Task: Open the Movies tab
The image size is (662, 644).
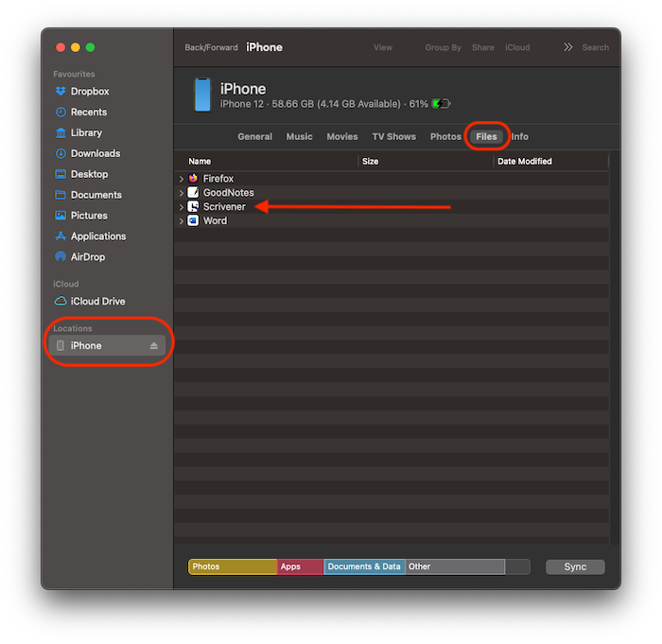Action: point(342,137)
